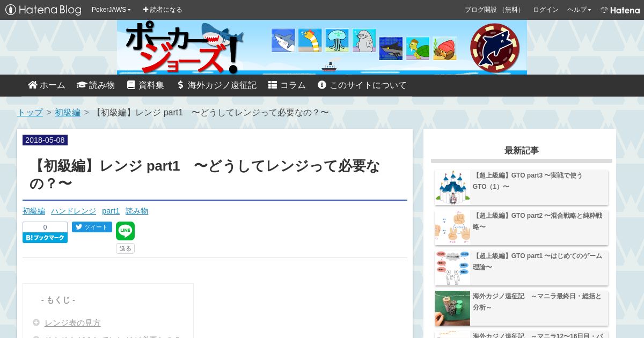644x338 pixels.
Task: Click the Hatena Blog logo
Action: [x=43, y=10]
